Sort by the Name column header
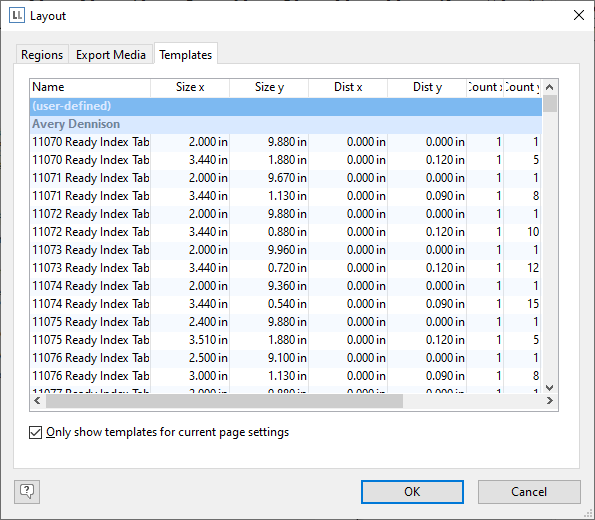Viewport: 595px width, 520px height. pos(90,87)
